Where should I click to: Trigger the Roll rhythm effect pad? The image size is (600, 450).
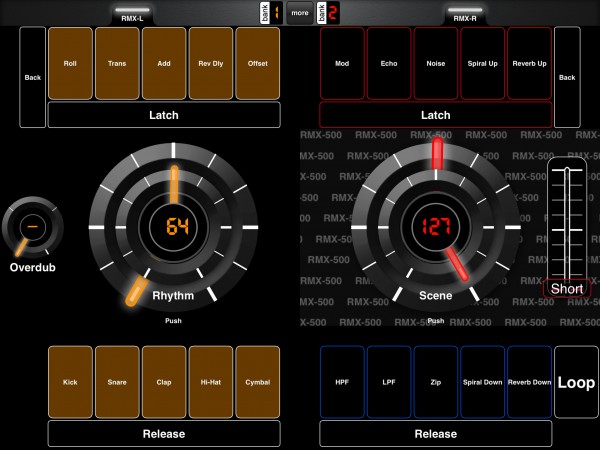(x=70, y=64)
